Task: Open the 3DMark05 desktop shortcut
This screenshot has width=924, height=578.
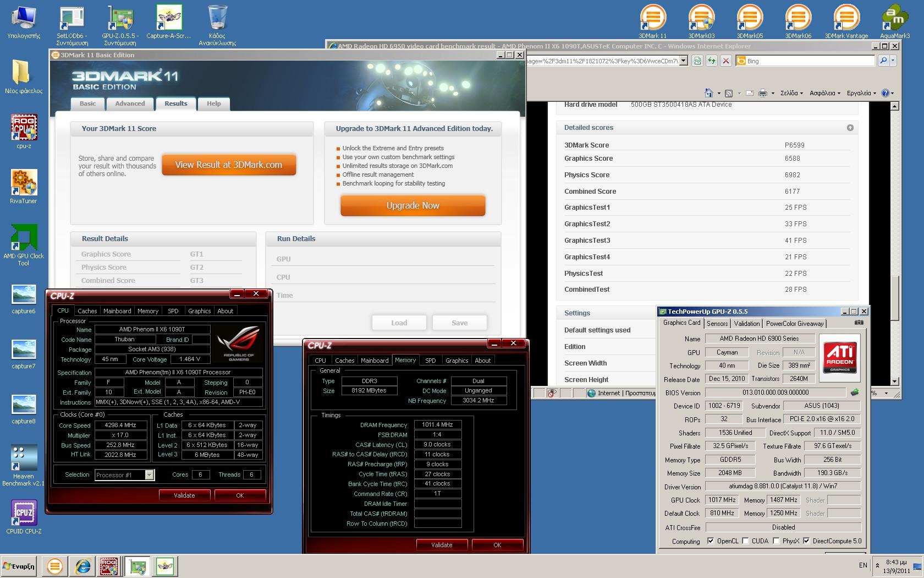Action: pos(750,21)
